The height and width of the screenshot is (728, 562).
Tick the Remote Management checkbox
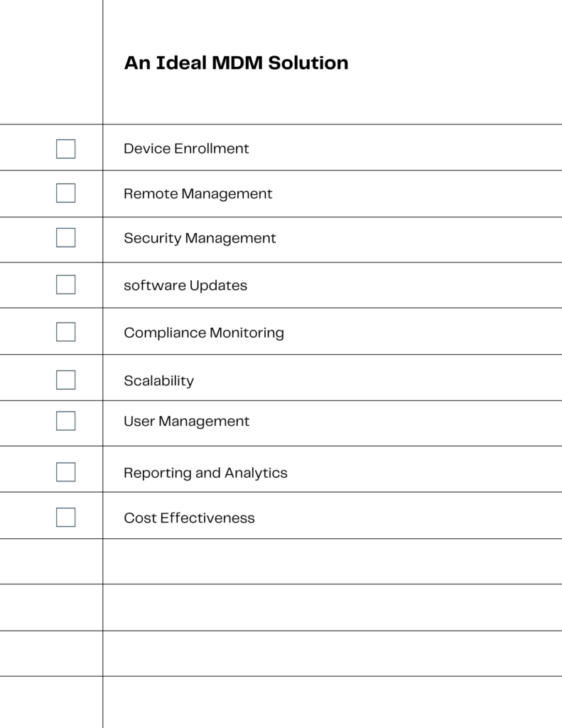pyautogui.click(x=66, y=193)
